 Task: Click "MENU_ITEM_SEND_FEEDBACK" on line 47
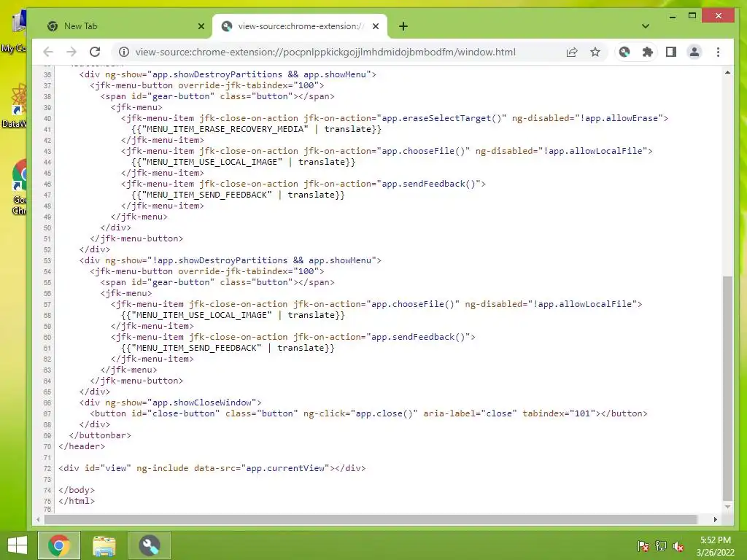[x=206, y=195]
